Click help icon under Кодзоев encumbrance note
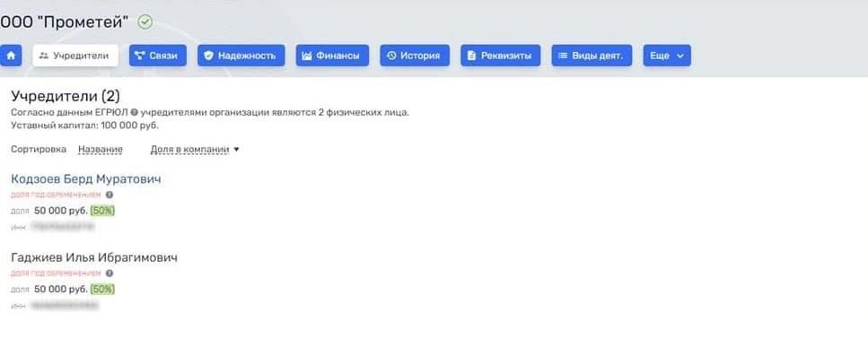868x338 pixels. pos(110,195)
